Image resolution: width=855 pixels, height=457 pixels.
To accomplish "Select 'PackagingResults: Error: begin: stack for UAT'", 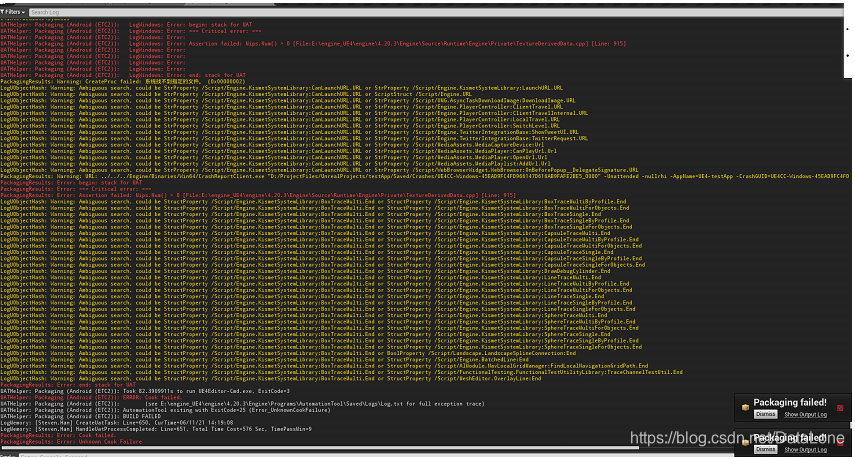I will click(71, 183).
